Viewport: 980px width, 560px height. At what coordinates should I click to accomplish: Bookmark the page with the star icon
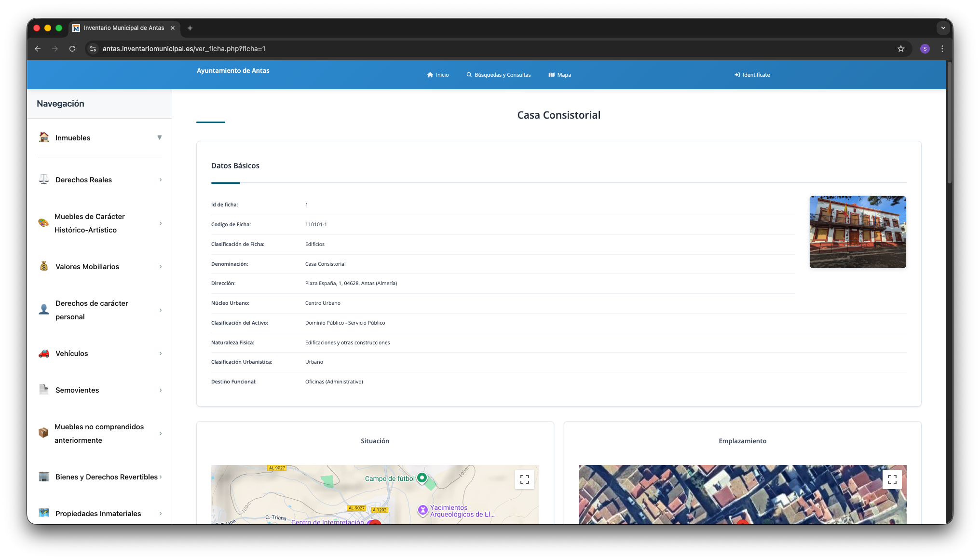900,48
